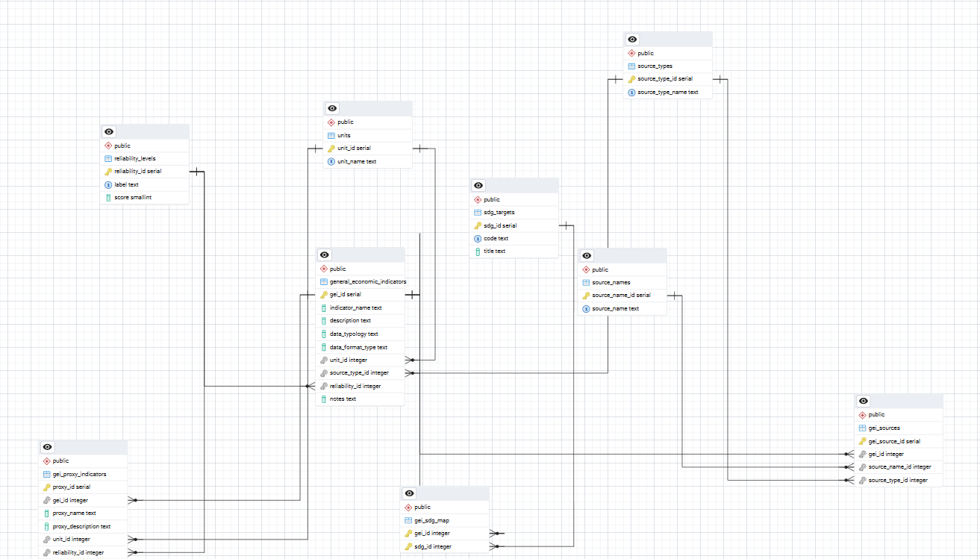Click the table icon beside units

coord(331,135)
